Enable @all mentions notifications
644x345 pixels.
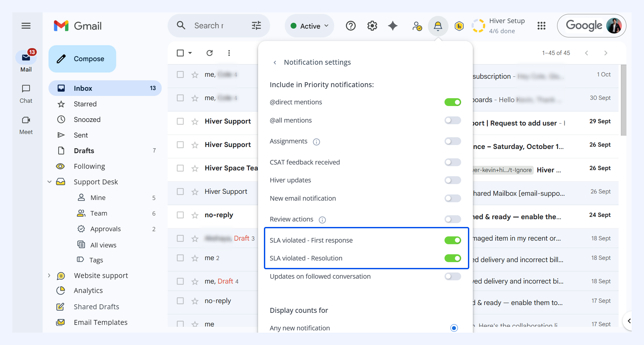tap(453, 120)
